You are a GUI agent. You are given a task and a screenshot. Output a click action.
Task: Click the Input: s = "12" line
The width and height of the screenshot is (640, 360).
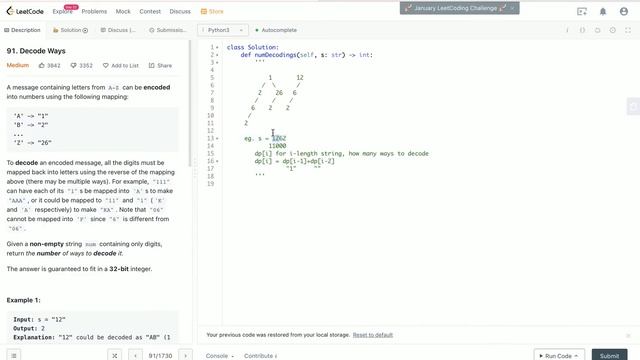click(39, 320)
